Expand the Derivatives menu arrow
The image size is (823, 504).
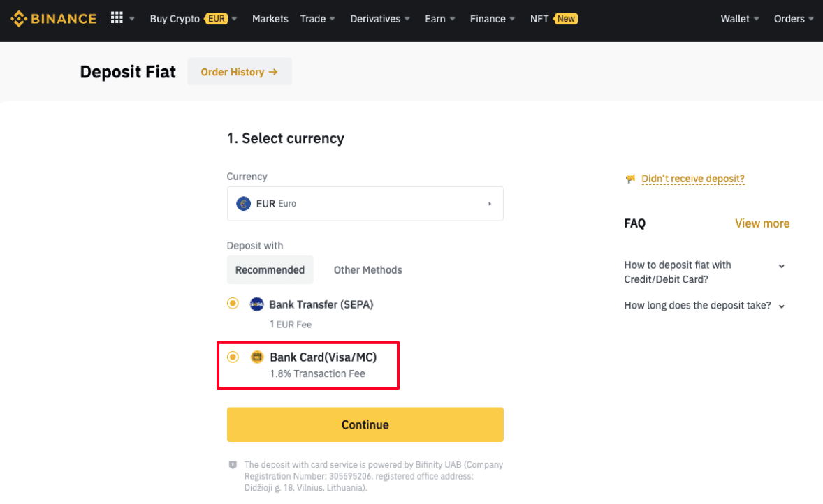407,19
